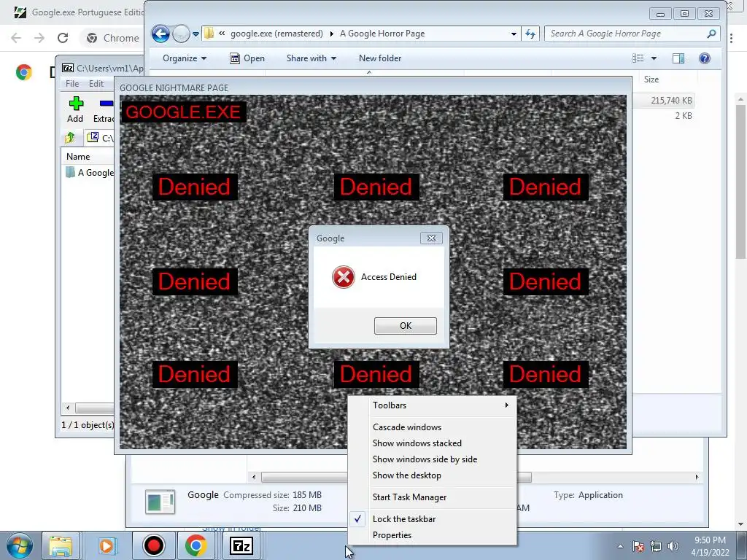747x560 pixels.
Task: Click the Explorer refresh button
Action: [530, 34]
